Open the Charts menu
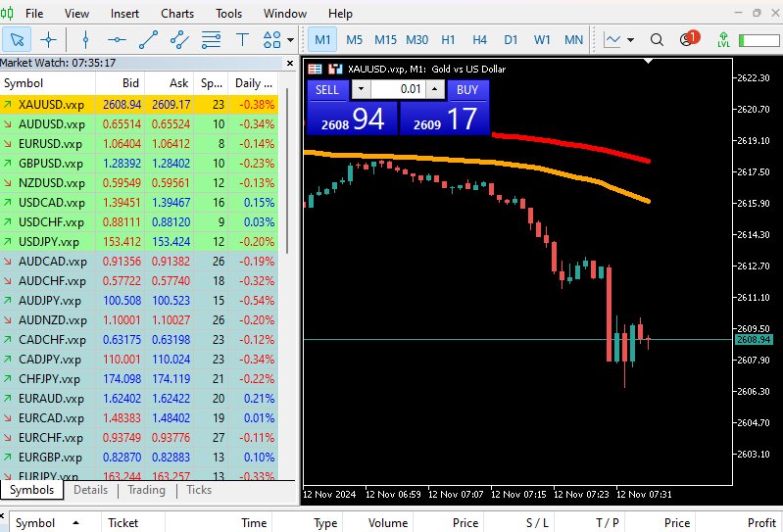 click(177, 14)
